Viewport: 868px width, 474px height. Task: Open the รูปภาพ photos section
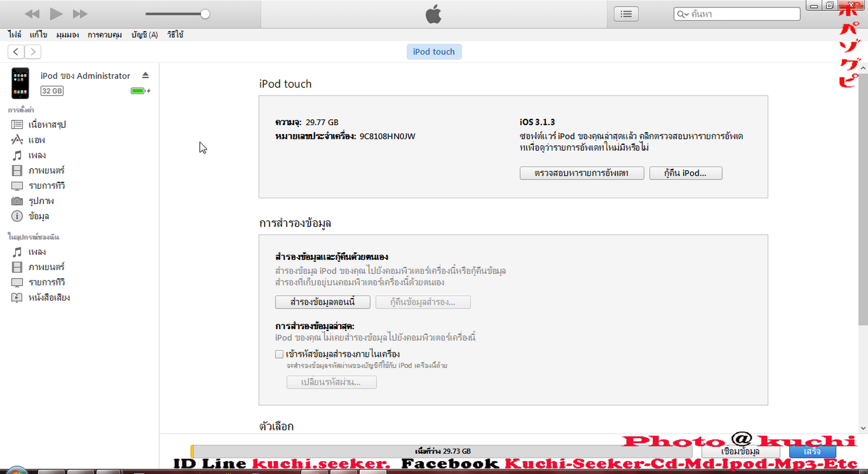41,201
